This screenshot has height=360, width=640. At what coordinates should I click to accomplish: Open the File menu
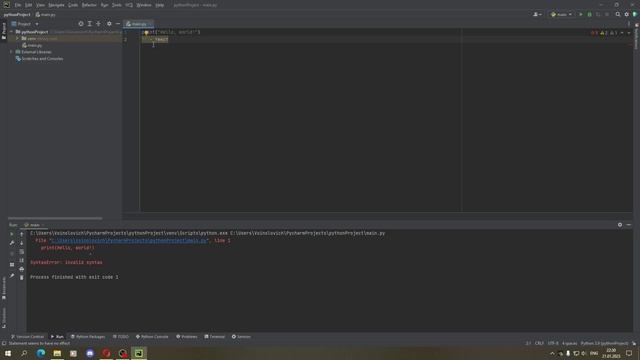[x=18, y=5]
